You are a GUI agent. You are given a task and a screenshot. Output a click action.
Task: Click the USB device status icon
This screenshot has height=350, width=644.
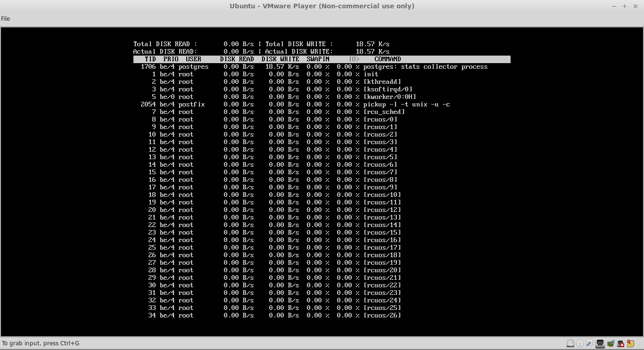pos(590,343)
